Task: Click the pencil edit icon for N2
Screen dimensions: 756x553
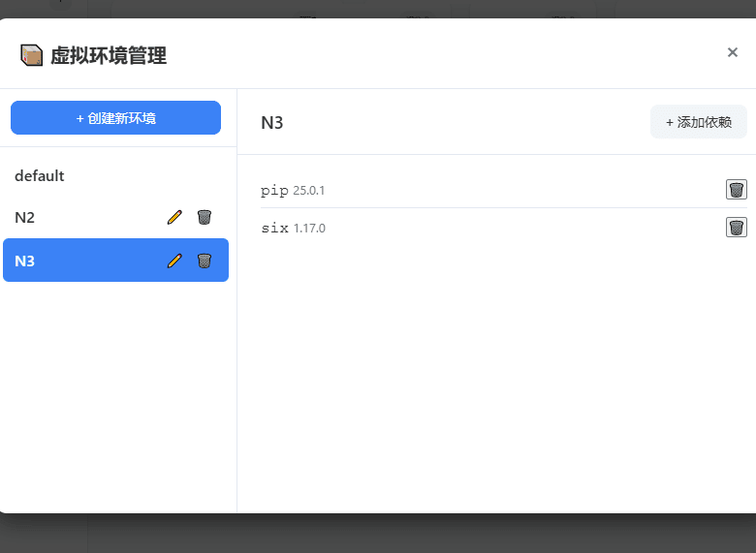Action: (x=174, y=218)
